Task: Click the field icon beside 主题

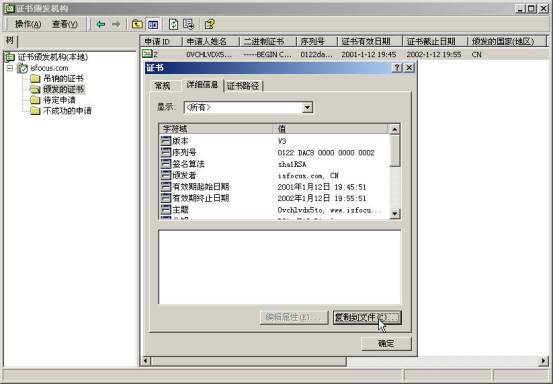Action: coord(166,210)
